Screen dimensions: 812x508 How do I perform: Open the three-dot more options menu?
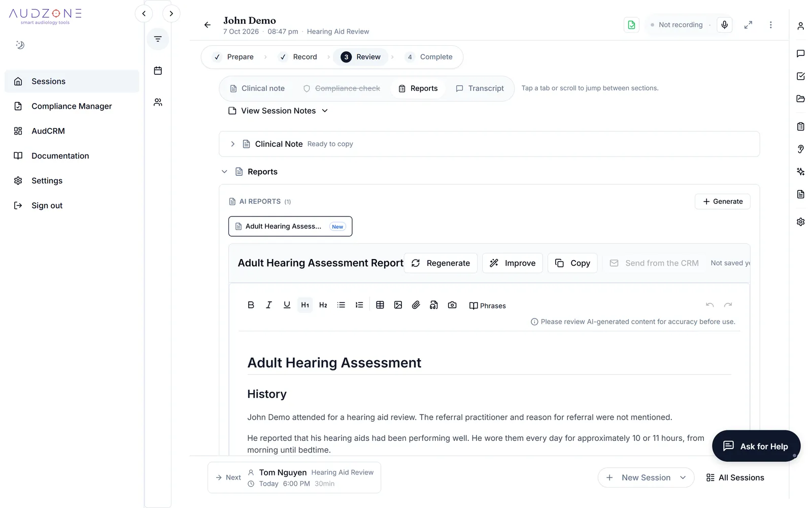770,24
